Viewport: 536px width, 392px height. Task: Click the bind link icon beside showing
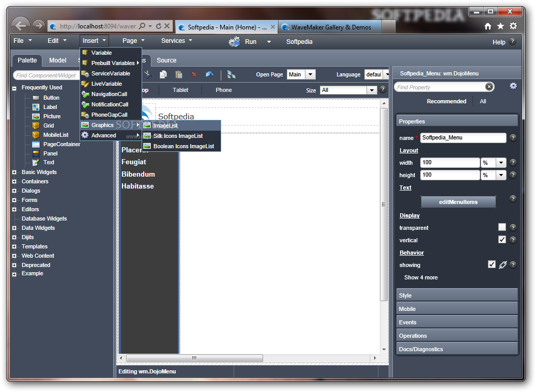pyautogui.click(x=502, y=264)
